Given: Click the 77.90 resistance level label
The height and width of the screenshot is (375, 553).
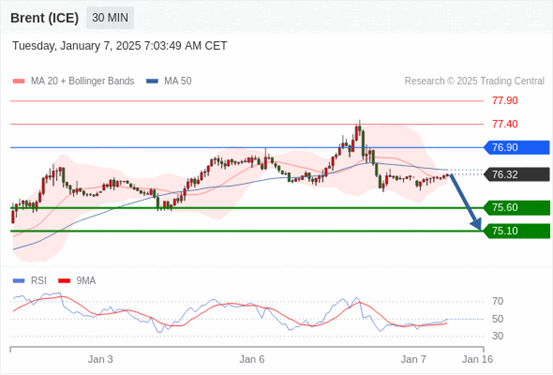Looking at the screenshot, I should coord(505,101).
